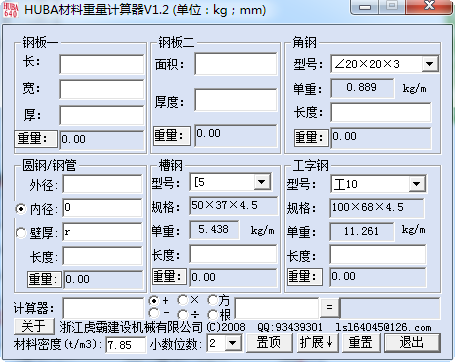Click 工字钢 规格 value 100×68×4.5

[377, 208]
